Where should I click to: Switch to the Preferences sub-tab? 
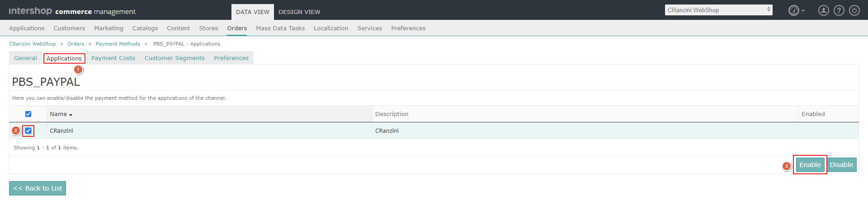coord(231,58)
